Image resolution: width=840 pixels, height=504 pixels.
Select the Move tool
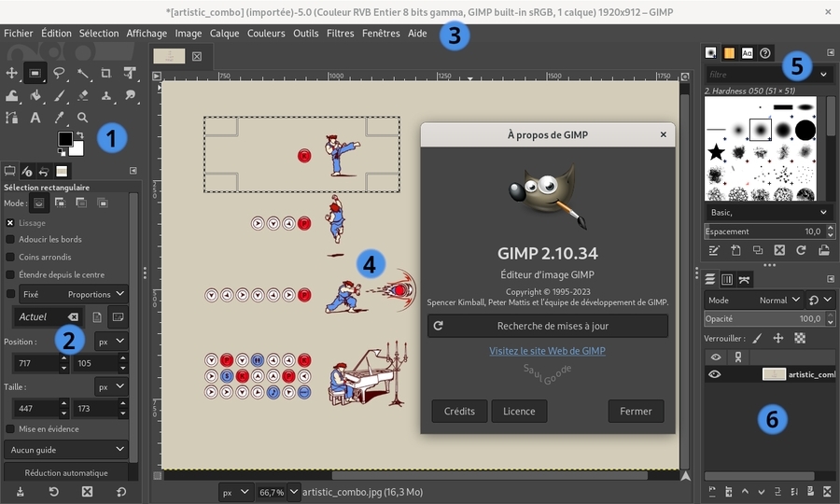pos(12,73)
